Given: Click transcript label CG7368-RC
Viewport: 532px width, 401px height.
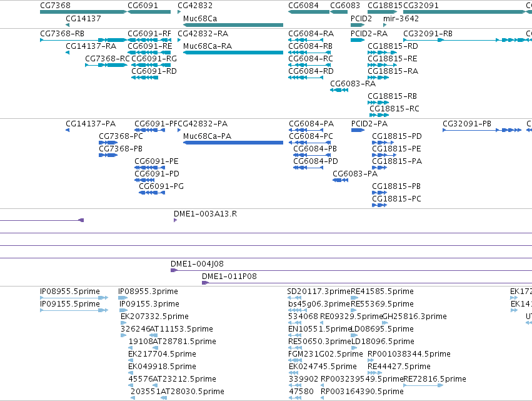Looking at the screenshot, I should click(108, 59).
